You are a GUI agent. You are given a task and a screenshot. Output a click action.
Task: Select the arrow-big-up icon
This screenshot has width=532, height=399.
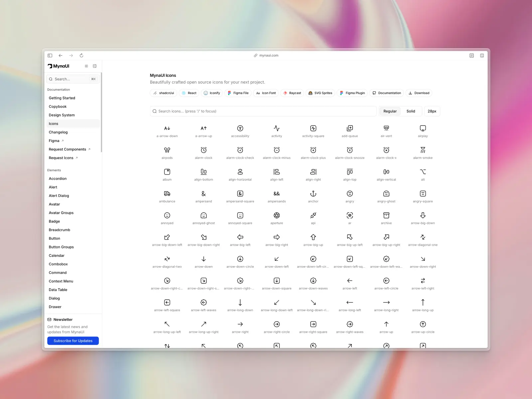click(x=313, y=237)
